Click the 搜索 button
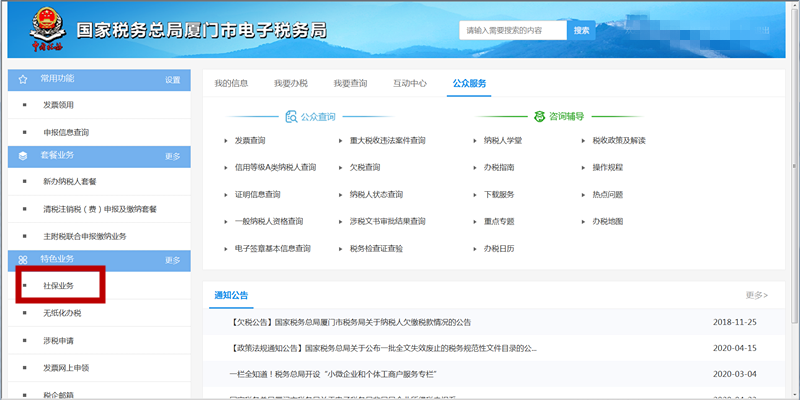Viewport: 800px width, 400px height. [581, 30]
